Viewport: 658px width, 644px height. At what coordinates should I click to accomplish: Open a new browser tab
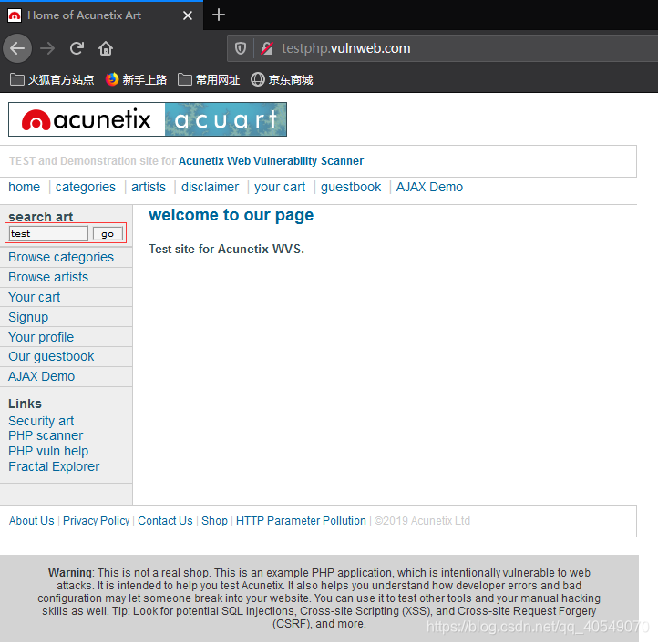(218, 15)
